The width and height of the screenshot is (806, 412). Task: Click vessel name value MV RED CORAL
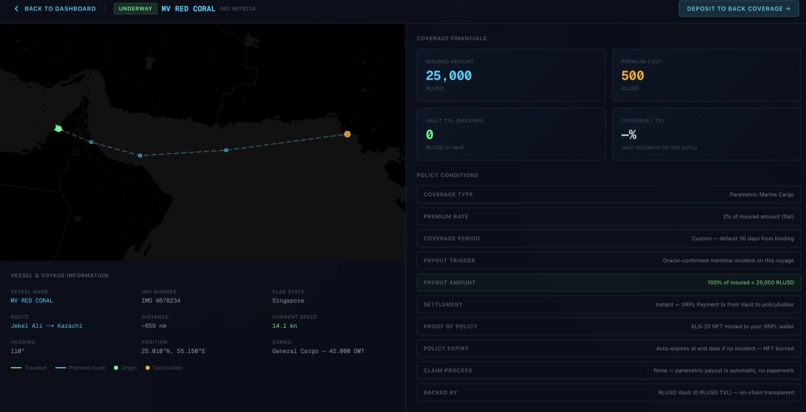pos(32,301)
